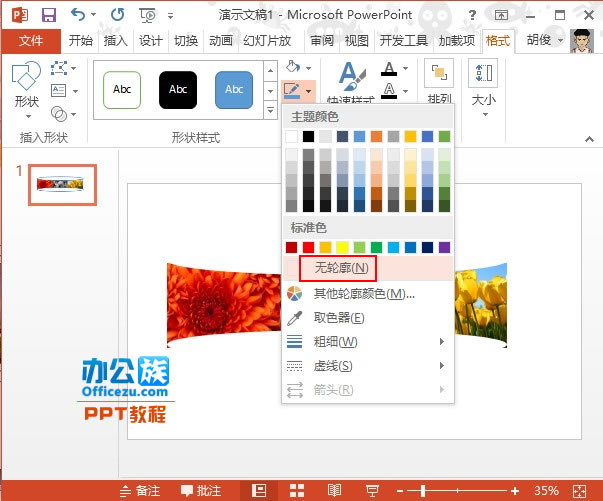Open the account name 胡俊 dropdown

click(x=544, y=40)
